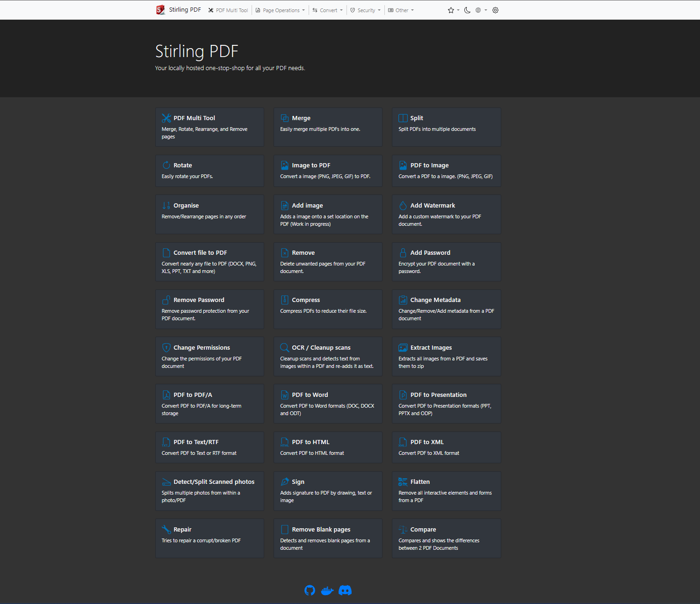
Task: Open the Security dropdown menu
Action: (366, 10)
